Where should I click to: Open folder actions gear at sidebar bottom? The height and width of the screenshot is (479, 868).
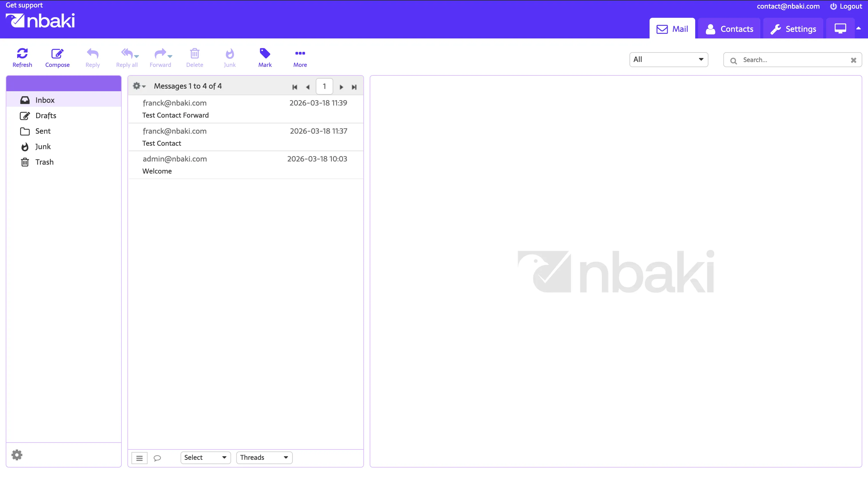[x=17, y=455]
